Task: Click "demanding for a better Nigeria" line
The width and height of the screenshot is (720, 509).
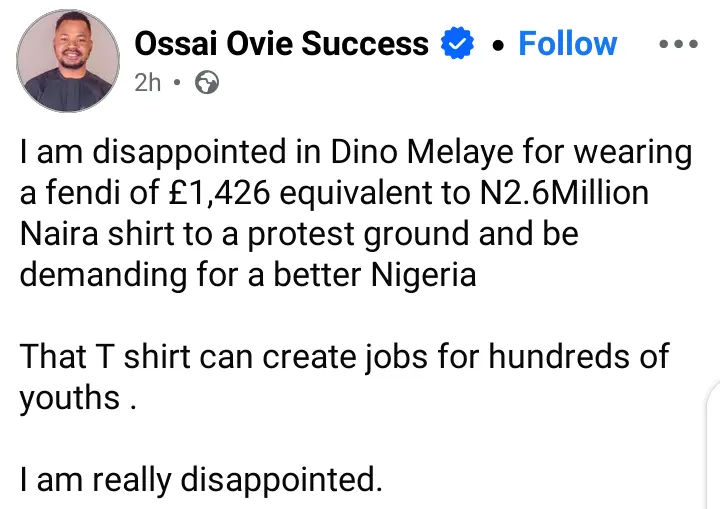Action: pos(248,274)
